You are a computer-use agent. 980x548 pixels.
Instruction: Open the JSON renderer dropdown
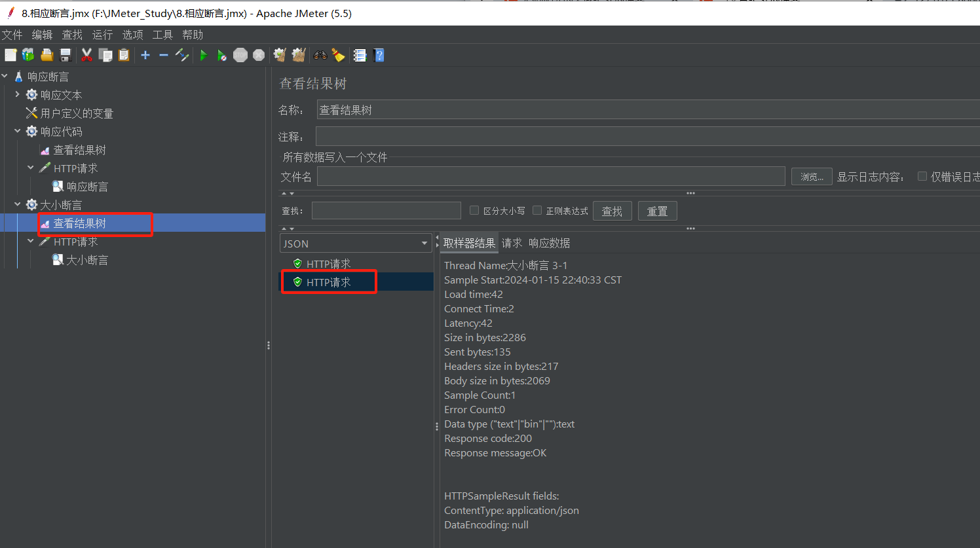[x=356, y=243]
